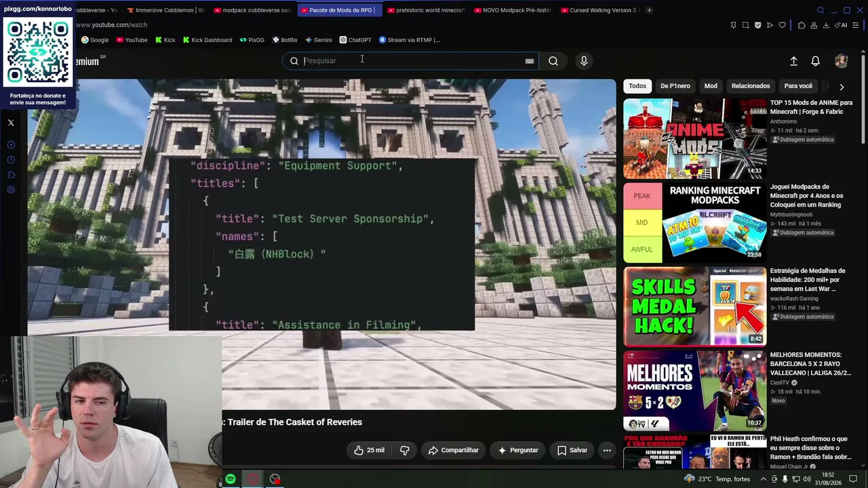
Task: Open 'Skills Medal Hack' video thumbnail
Action: 695,307
